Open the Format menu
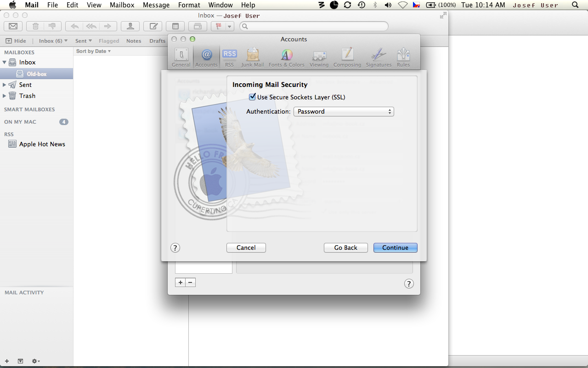The width and height of the screenshot is (588, 368). point(189,5)
